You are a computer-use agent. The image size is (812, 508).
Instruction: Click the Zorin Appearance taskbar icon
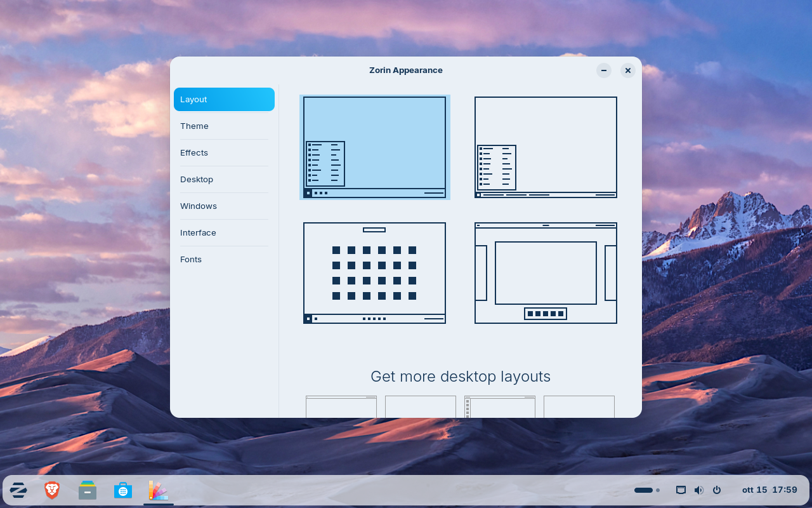pyautogui.click(x=159, y=490)
